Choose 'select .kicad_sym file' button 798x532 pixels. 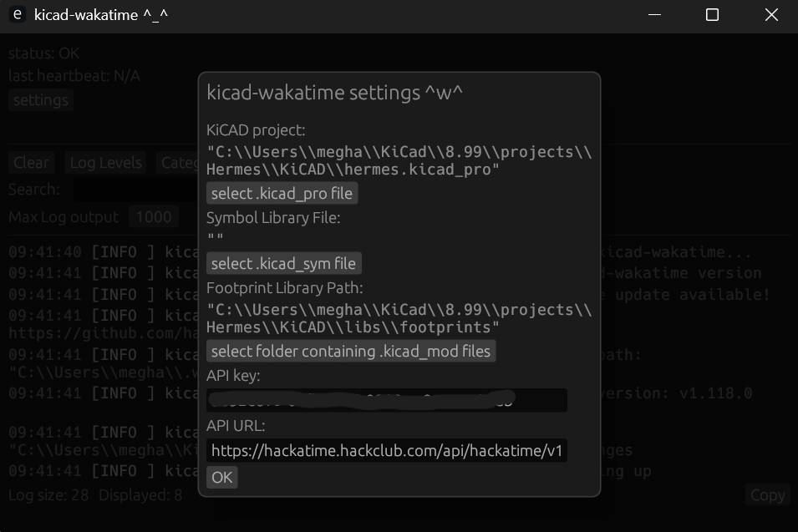click(283, 264)
